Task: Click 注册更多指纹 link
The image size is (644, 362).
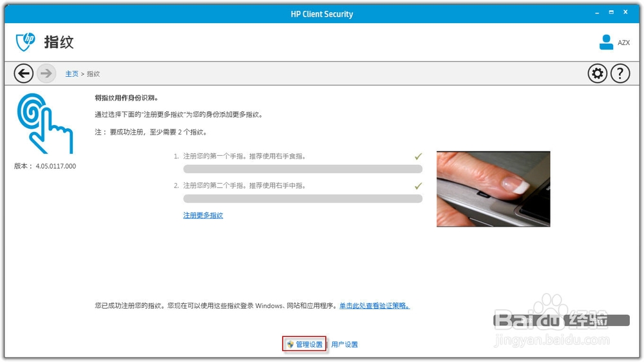Action: [x=203, y=215]
